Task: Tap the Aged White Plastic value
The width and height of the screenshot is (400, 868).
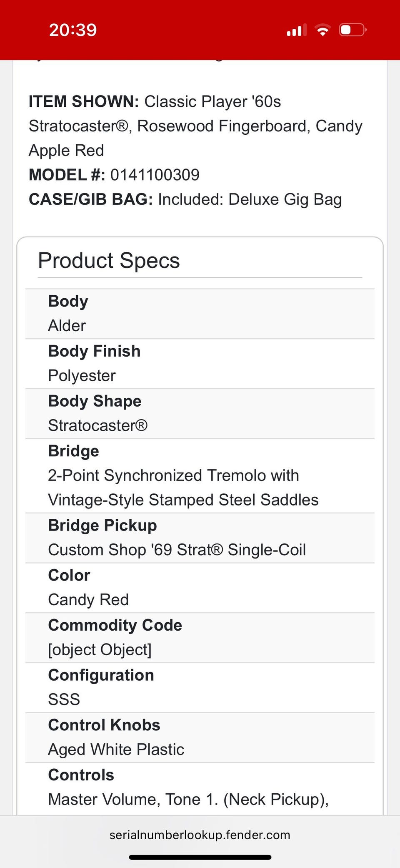Action: [116, 750]
